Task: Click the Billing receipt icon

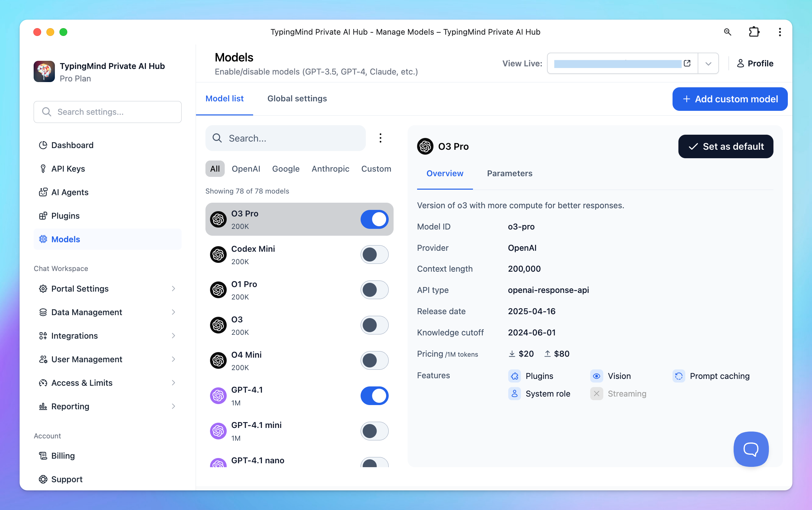Action: tap(43, 456)
